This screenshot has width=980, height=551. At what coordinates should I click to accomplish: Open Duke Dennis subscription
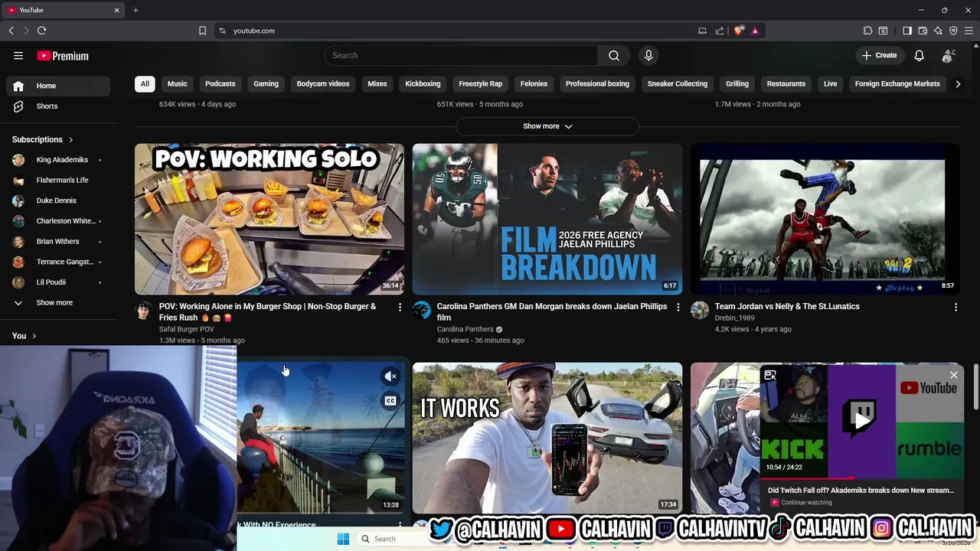[58, 201]
